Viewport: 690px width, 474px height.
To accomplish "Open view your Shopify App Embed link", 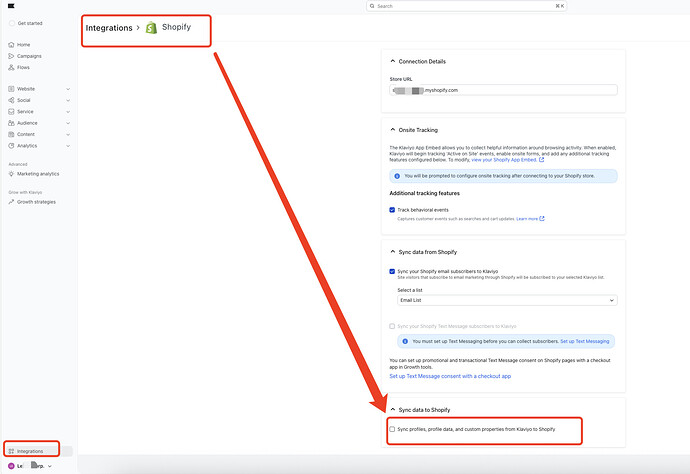I will (x=504, y=160).
